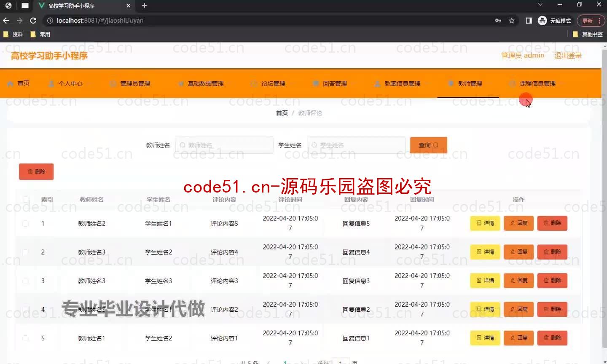Screen dimensions: 607x364
Task: Open the 常用 bookmarks folder
Action: coord(40,35)
